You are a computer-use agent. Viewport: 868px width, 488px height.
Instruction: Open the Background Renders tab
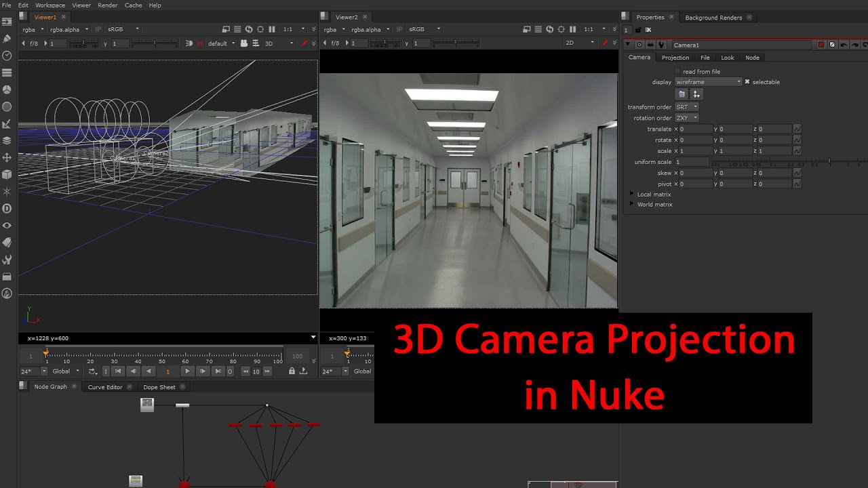tap(713, 18)
